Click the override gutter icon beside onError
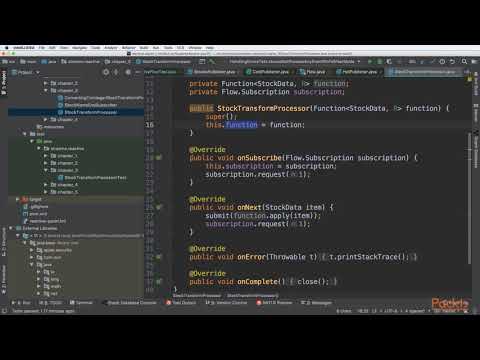Viewport: 480px width, 360px height. 159,257
